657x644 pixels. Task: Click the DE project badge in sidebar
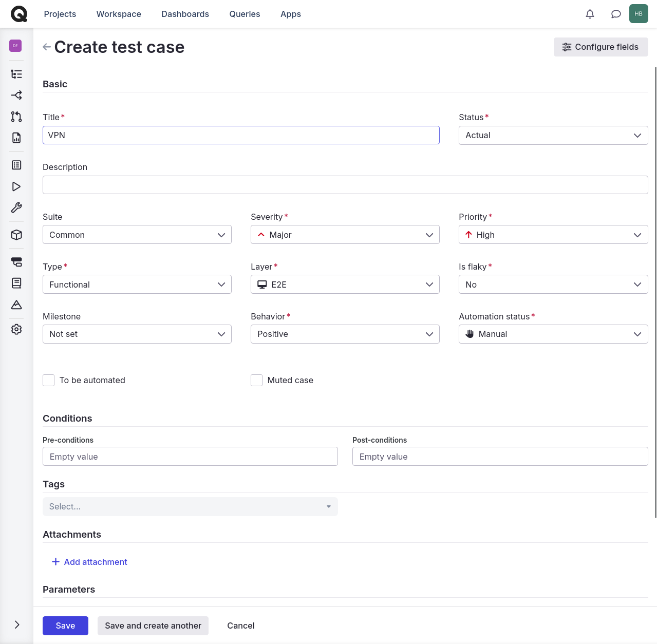coord(15,46)
